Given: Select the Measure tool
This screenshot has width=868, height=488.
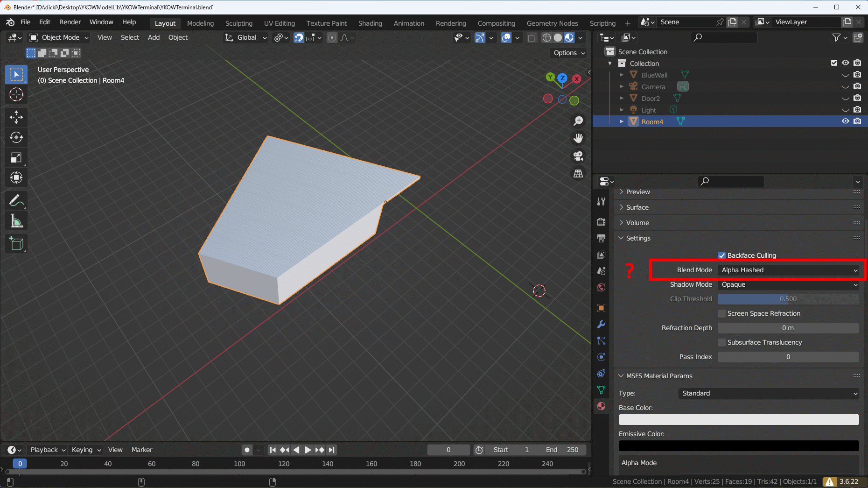Looking at the screenshot, I should 16,221.
